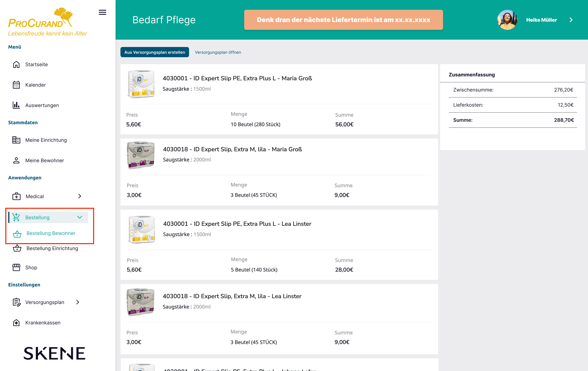This screenshot has height=371, width=588.
Task: Click the Bestellung Einrichtung basket icon
Action: [17, 248]
